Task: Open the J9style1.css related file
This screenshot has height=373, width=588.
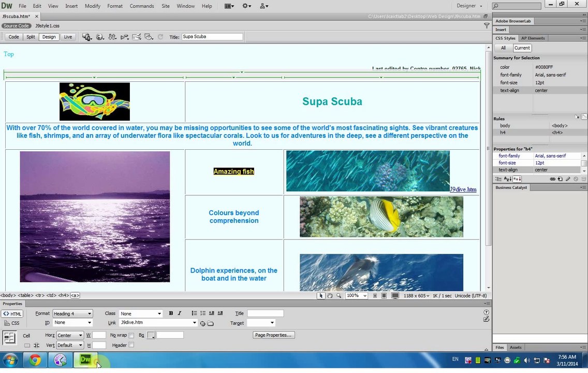Action: pyautogui.click(x=47, y=26)
